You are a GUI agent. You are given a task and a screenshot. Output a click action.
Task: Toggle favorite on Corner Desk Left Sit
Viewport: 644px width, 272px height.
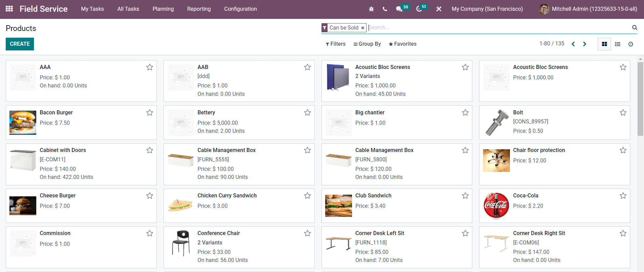[465, 233]
